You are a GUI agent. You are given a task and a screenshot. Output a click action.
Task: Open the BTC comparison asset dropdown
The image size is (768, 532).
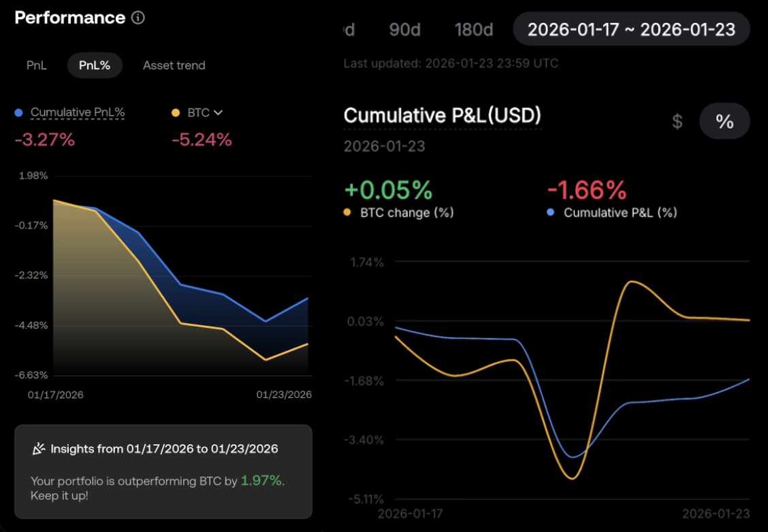click(x=218, y=112)
